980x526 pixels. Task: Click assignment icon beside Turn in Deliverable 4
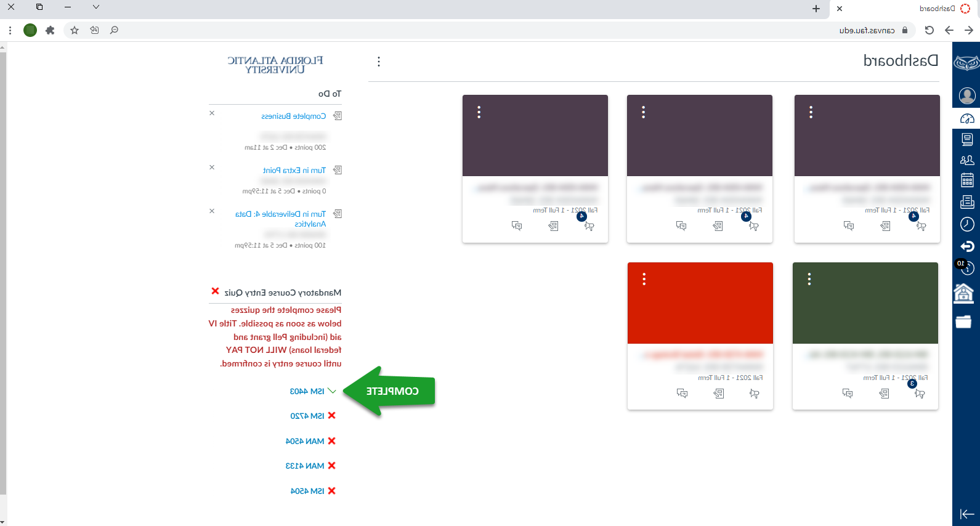(338, 214)
